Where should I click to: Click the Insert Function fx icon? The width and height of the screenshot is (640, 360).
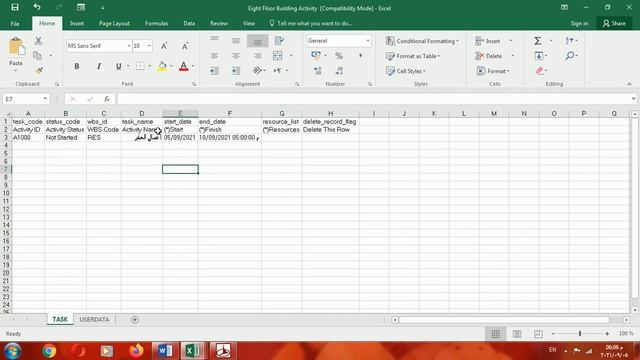click(x=107, y=99)
